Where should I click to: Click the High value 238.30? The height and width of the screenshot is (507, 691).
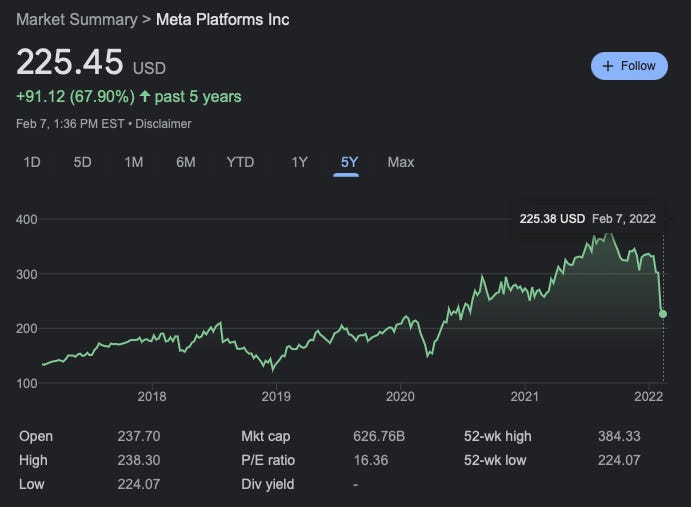coord(138,460)
